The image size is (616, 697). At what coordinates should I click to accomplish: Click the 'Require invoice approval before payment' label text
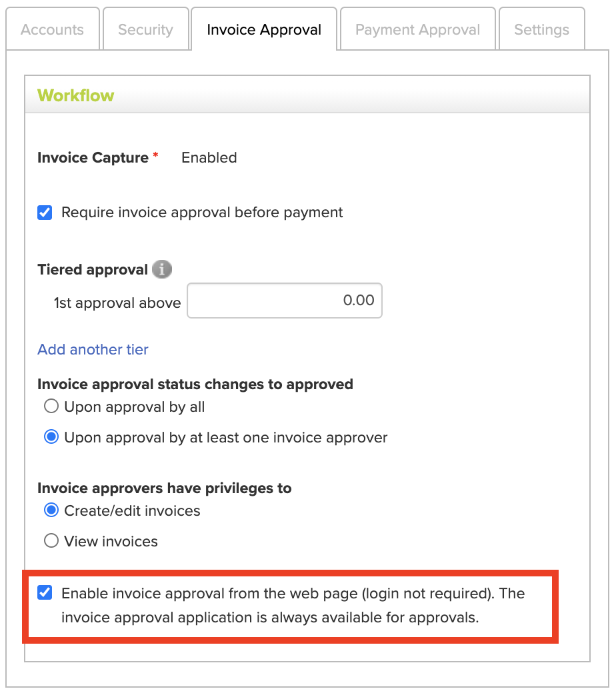[202, 213]
